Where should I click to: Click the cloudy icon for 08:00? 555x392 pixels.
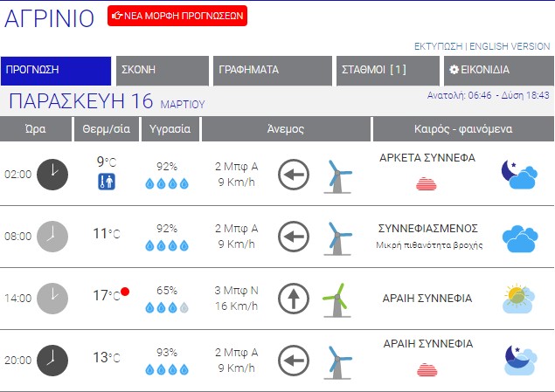pos(518,237)
